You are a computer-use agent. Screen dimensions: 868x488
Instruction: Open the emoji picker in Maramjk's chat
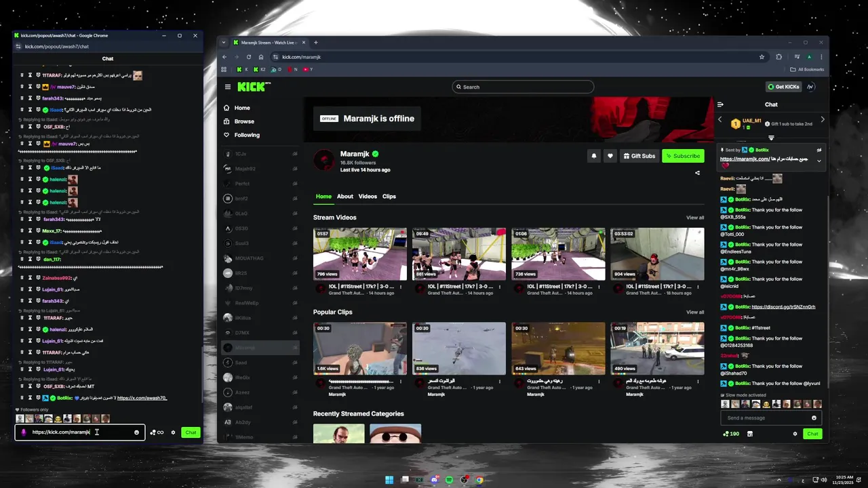[814, 418]
